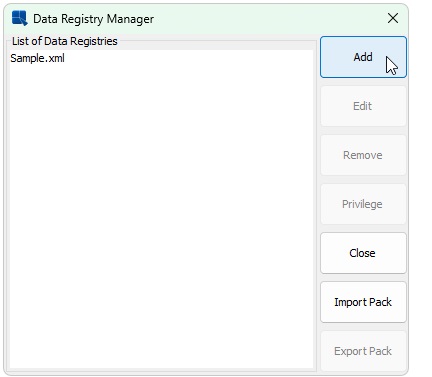The width and height of the screenshot is (432, 377).
Task: Click the Edit button
Action: [x=363, y=106]
